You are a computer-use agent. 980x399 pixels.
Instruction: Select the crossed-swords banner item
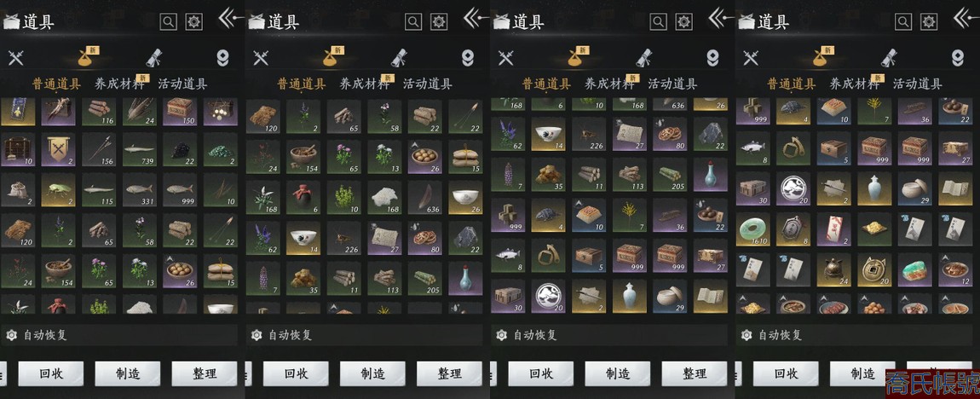click(58, 149)
